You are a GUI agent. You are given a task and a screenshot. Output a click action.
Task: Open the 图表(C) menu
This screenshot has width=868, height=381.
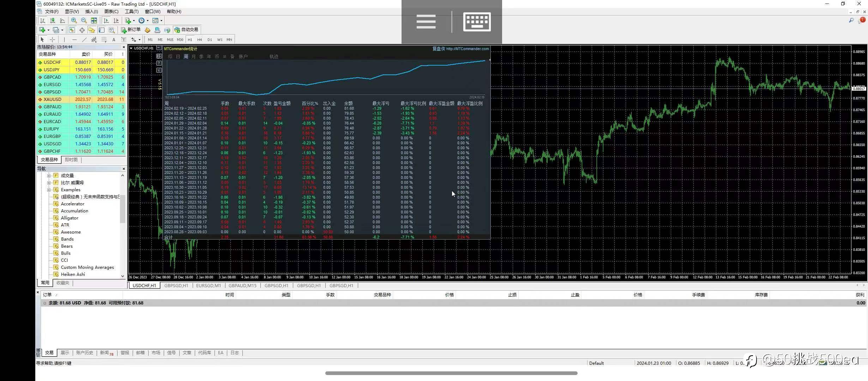coord(111,12)
